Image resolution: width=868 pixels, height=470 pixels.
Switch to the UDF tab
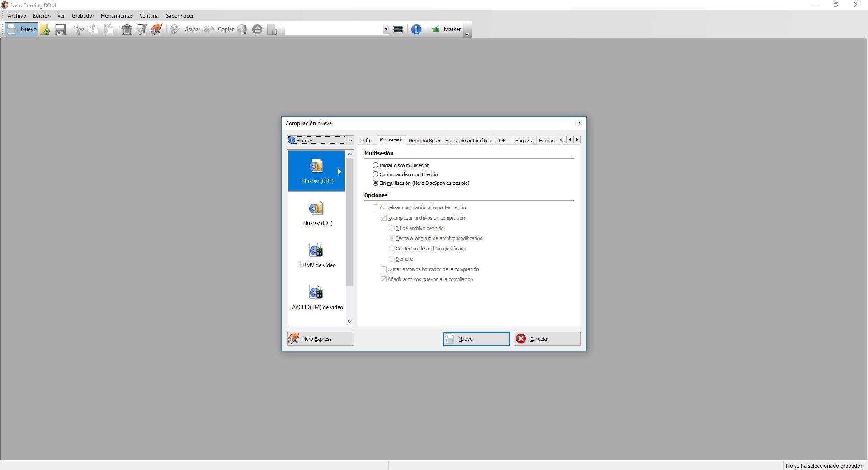(501, 141)
